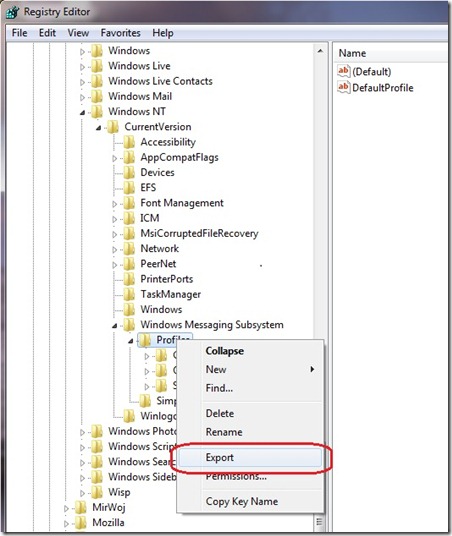Image resolution: width=452 pixels, height=536 pixels.
Task: Click the Windows Live Contacts folder icon
Action: click(x=97, y=81)
